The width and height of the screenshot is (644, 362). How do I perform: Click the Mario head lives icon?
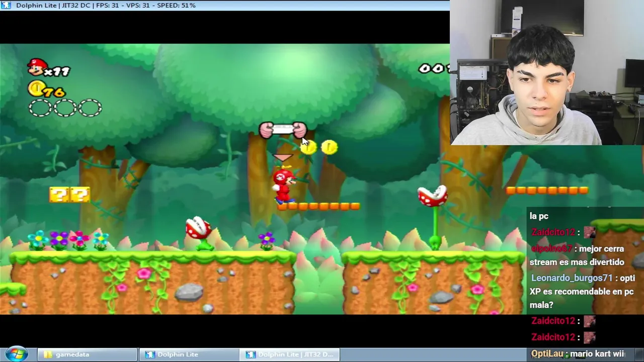point(37,67)
